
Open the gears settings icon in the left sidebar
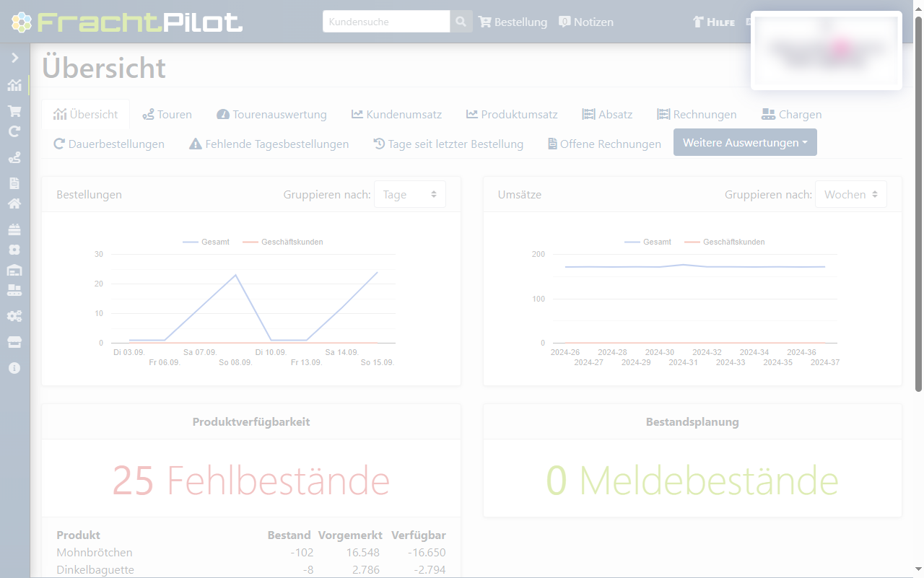click(x=14, y=316)
